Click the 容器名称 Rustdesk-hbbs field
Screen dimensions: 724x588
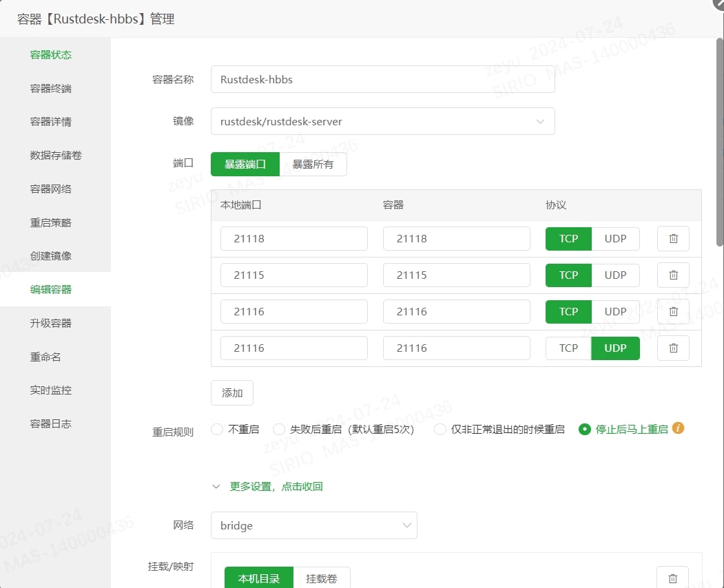[x=383, y=79]
